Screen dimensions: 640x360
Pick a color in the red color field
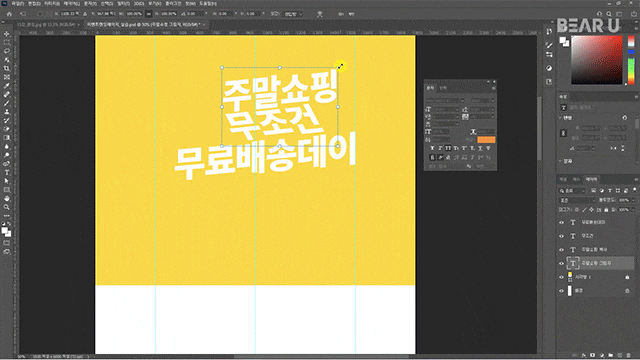click(x=597, y=60)
